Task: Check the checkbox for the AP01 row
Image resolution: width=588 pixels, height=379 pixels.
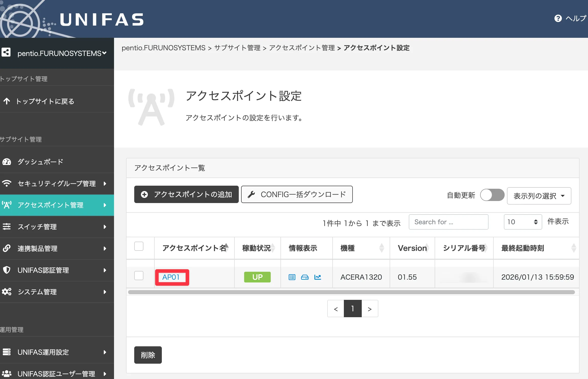Action: coord(139,276)
